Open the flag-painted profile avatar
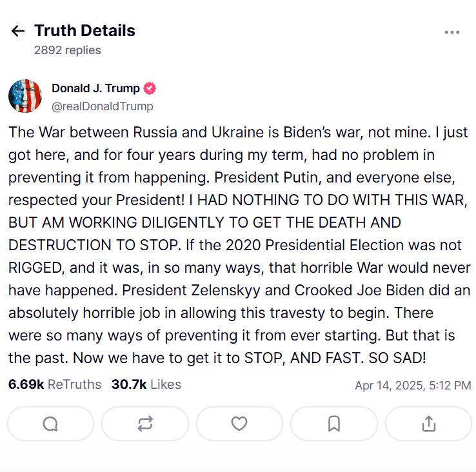This screenshot has height=472, width=476. pyautogui.click(x=25, y=96)
